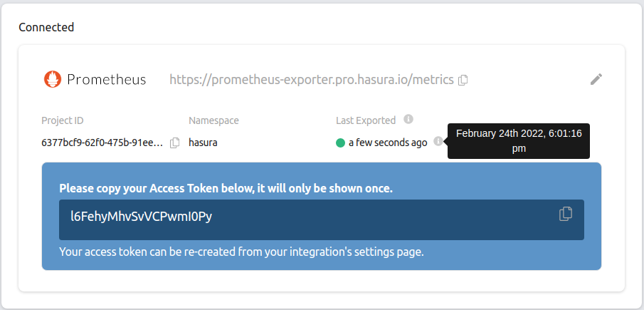Select the access token text l6FehyMhvSvVCPwmI0Py

[141, 217]
